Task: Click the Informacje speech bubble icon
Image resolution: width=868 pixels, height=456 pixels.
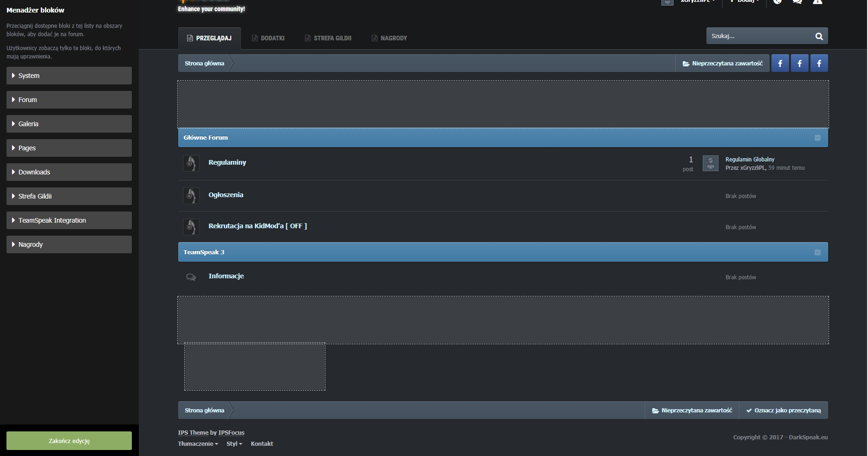Action: point(191,277)
